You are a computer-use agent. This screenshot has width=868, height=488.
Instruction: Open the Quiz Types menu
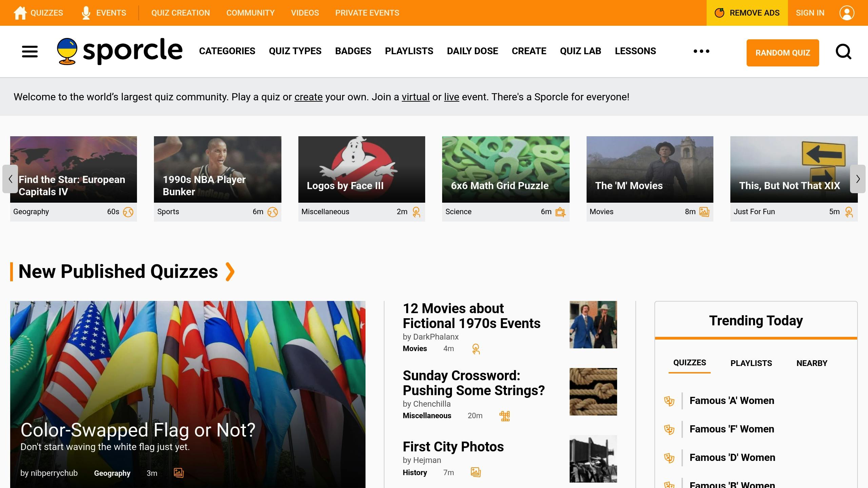coord(295,51)
